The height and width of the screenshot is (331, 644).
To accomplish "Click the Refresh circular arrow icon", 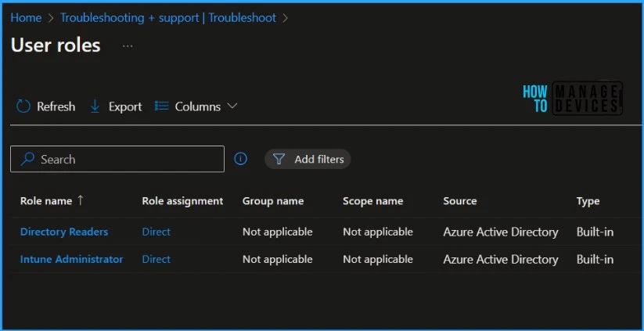I will 23,106.
